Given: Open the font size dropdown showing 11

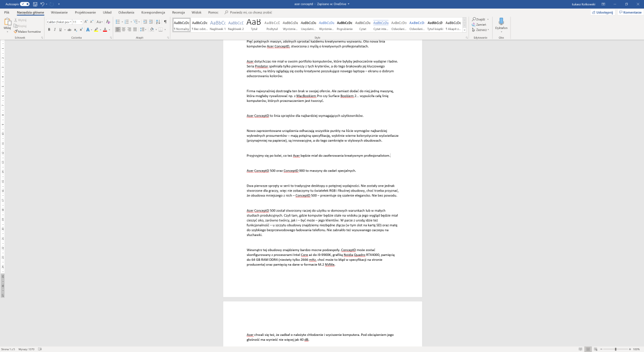Looking at the screenshot, I should coord(81,22).
